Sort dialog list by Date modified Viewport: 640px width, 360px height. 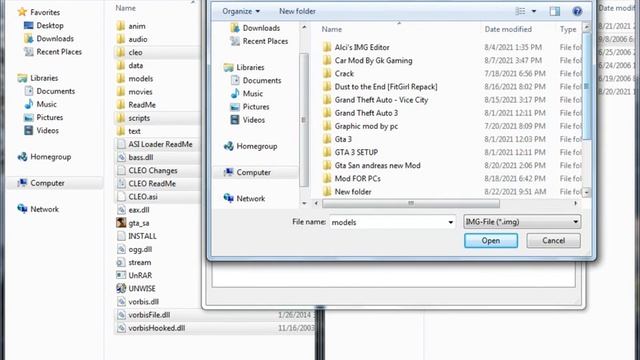(508, 29)
